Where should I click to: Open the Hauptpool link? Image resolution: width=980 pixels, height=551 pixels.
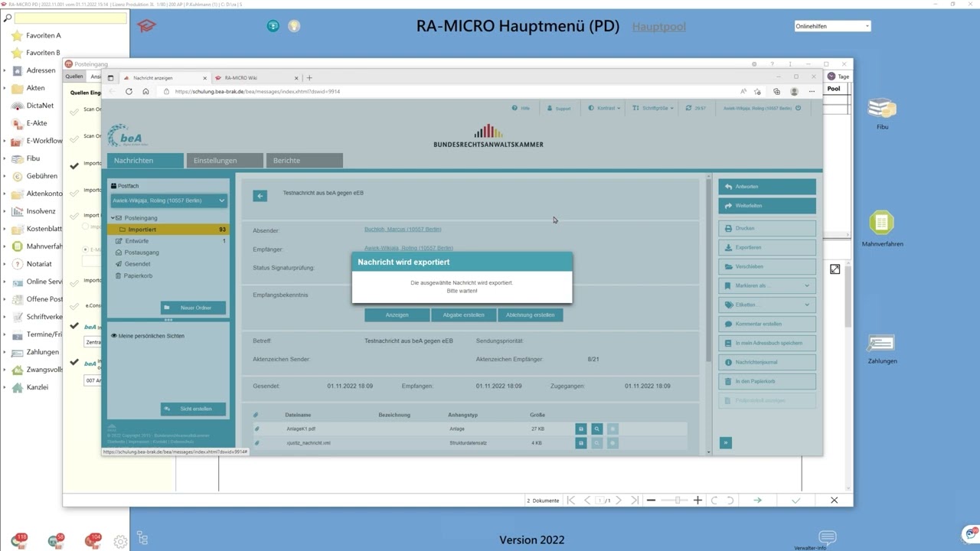coord(658,27)
